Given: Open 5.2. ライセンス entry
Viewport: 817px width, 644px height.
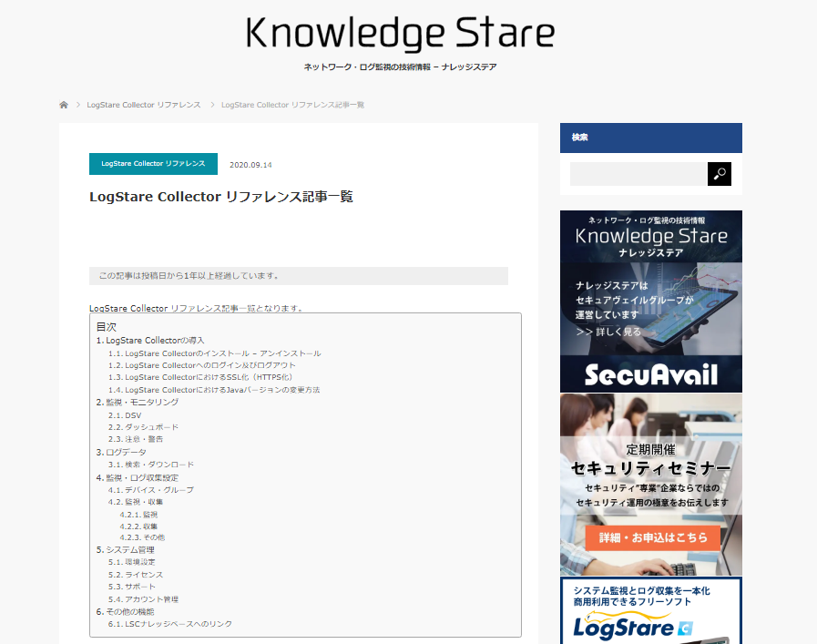Looking at the screenshot, I should coord(136,575).
